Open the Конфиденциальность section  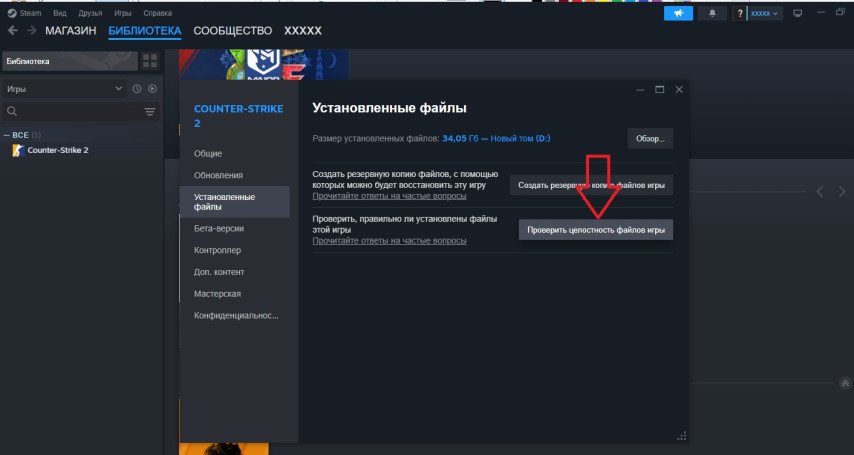[x=236, y=316]
